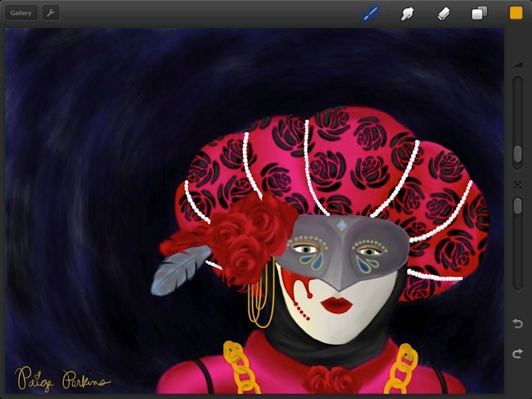Open Smudge brush options via its icon
Screen dimensions: 532x399
point(407,12)
